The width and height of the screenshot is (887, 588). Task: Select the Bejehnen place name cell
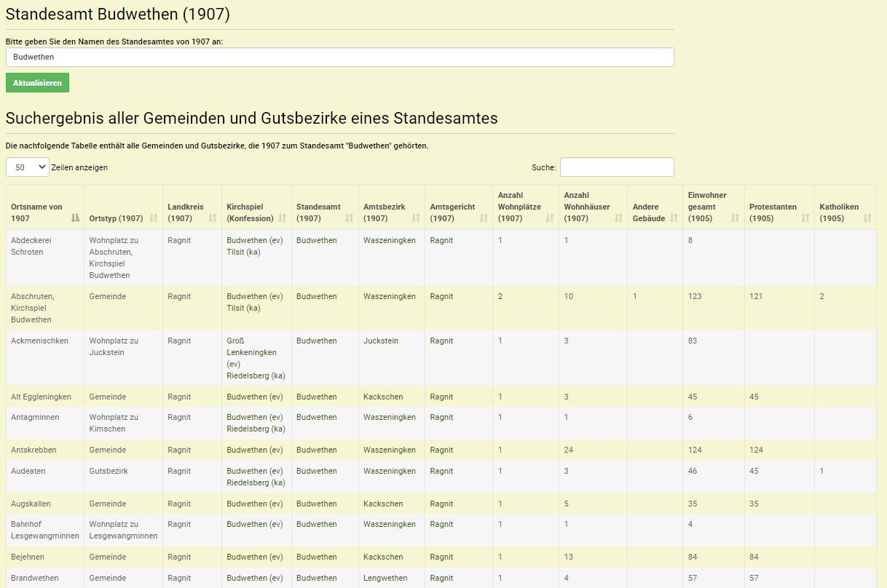tap(28, 557)
